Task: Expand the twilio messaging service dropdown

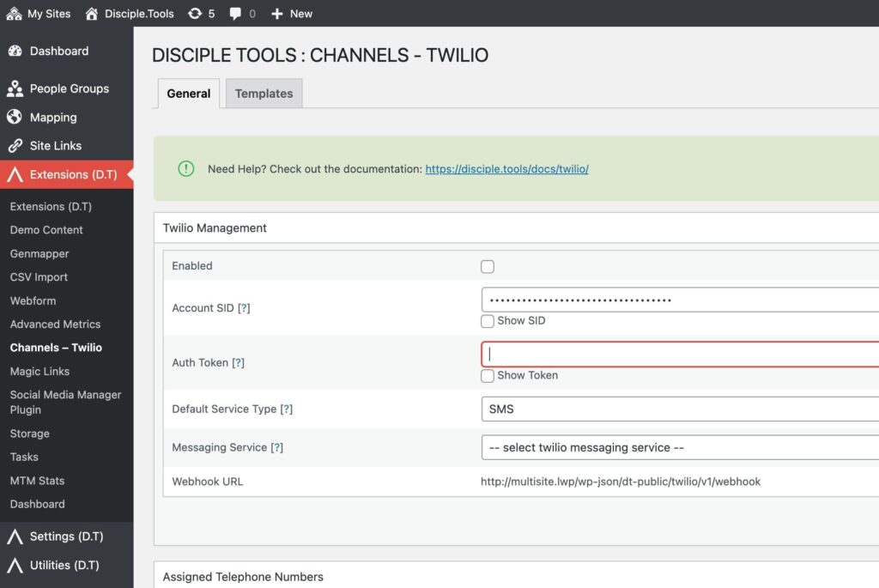Action: pos(678,447)
